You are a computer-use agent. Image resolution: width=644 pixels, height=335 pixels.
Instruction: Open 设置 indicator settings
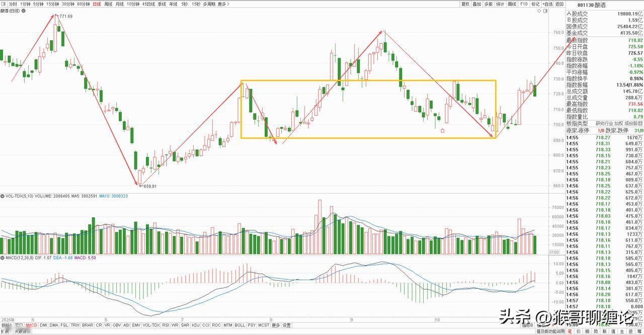point(287,325)
